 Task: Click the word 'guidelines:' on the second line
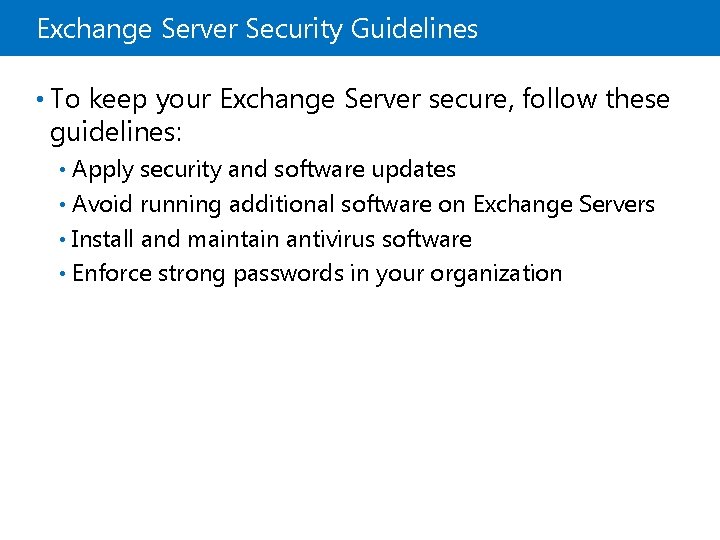(108, 132)
